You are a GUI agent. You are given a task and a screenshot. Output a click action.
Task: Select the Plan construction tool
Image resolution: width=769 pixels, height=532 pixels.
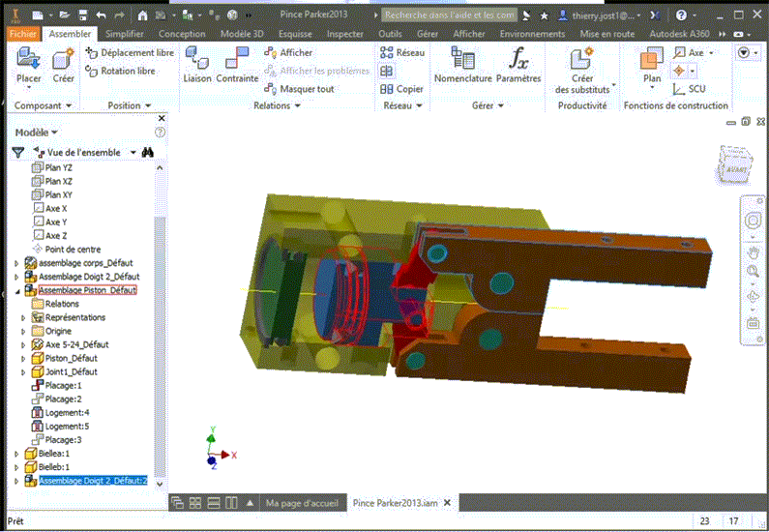(652, 66)
